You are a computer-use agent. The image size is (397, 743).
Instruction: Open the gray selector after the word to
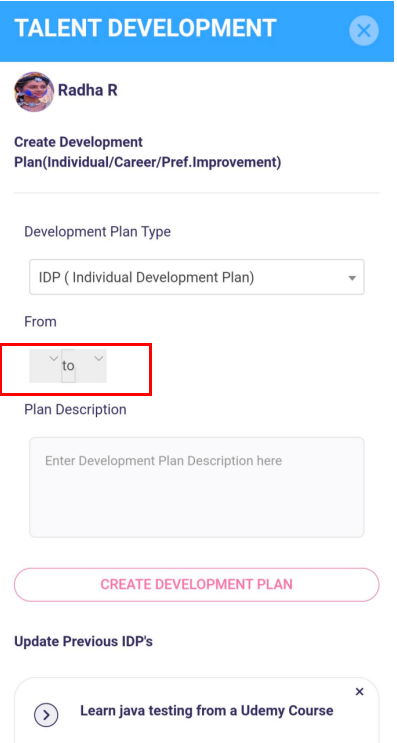pyautogui.click(x=91, y=366)
